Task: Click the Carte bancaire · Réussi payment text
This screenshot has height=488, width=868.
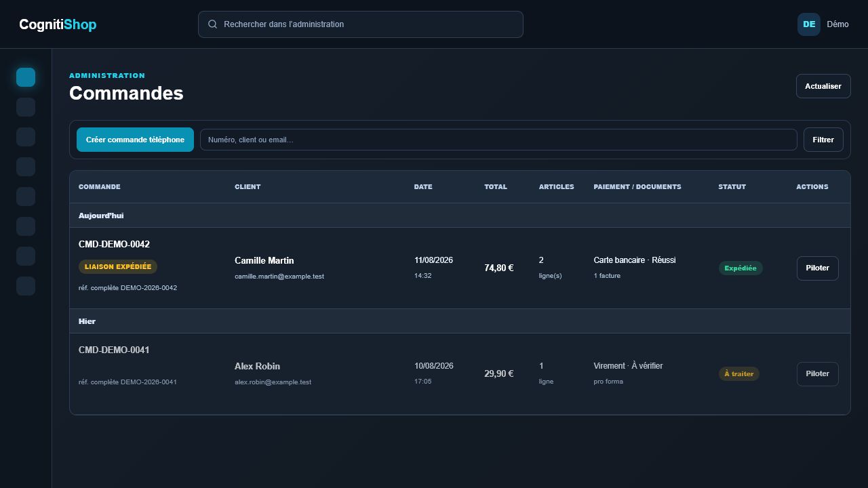Action: coord(635,260)
